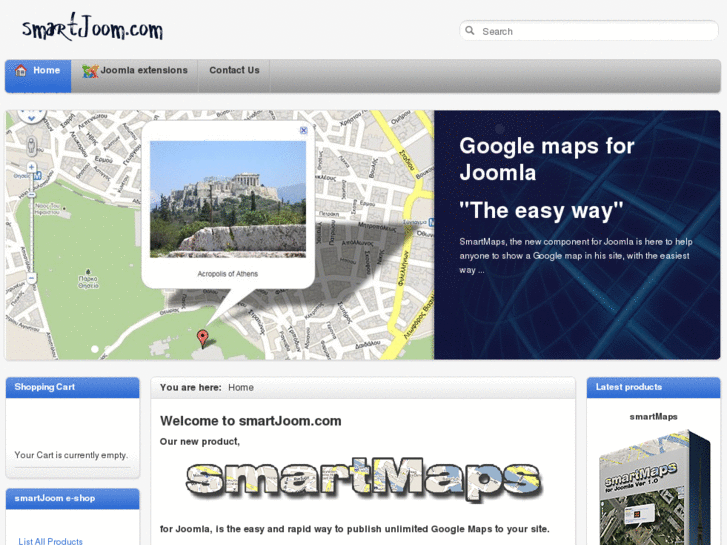
Task: Click the smartMaps logo banner image
Action: pos(364,479)
